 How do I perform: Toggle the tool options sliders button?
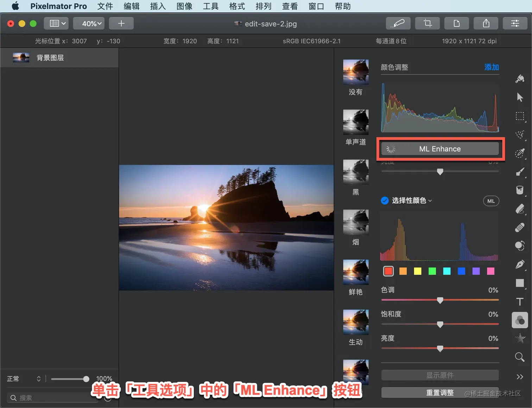[x=515, y=23]
